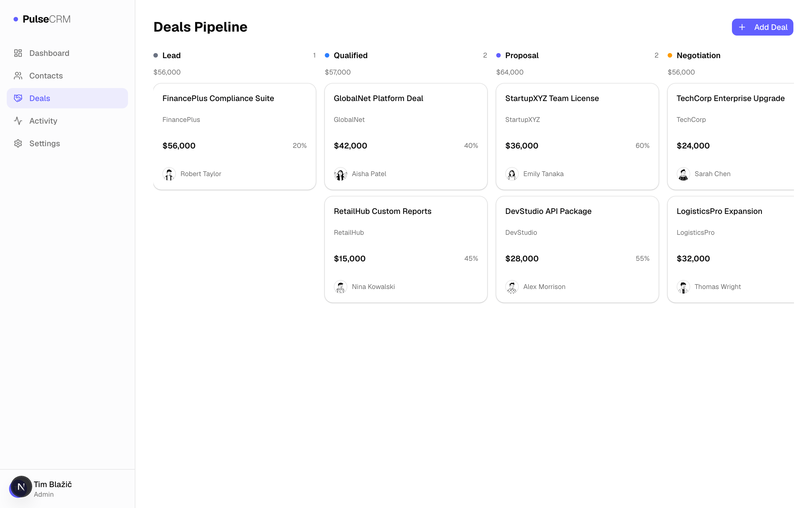Click the plus icon in Add Deal

pos(742,27)
